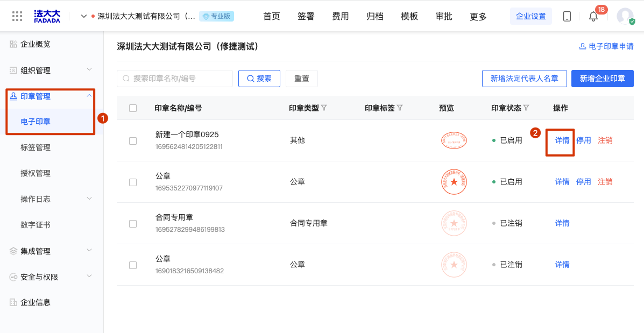Focus the 搜索印章名称/编号 input field
Screen dimensions: 644x333
coord(175,79)
